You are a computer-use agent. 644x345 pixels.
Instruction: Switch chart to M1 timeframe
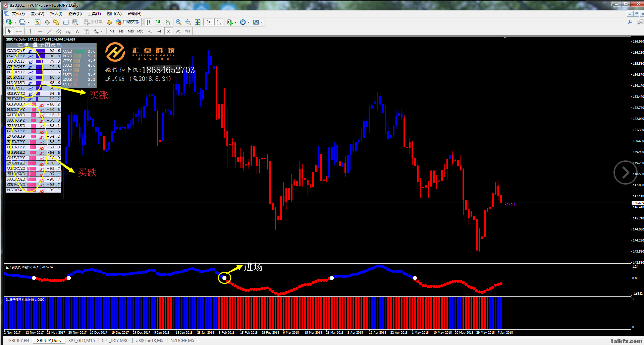point(112,31)
